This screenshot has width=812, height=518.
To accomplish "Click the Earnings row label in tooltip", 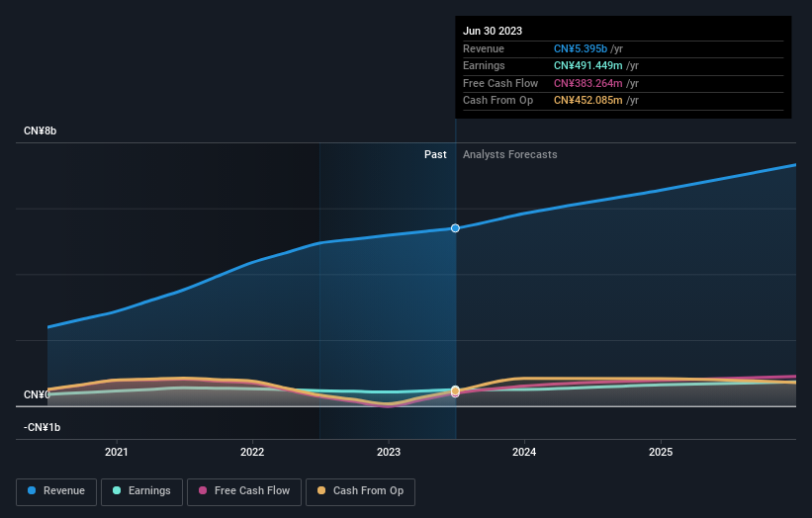I will click(484, 65).
